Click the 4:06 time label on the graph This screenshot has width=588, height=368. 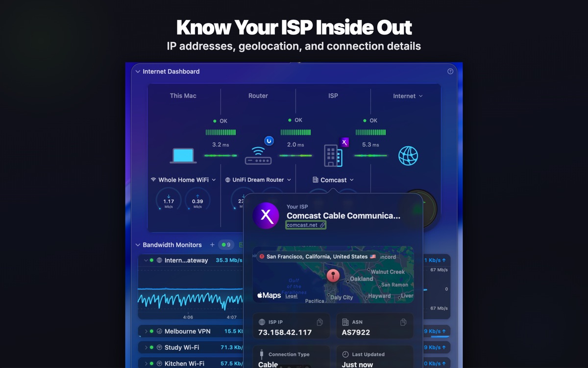188,317
